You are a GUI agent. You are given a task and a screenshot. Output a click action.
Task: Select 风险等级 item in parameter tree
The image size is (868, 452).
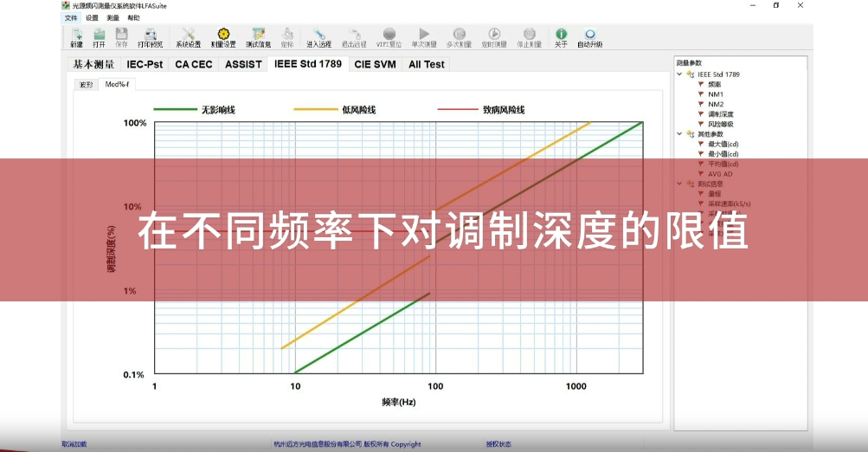pyautogui.click(x=720, y=124)
